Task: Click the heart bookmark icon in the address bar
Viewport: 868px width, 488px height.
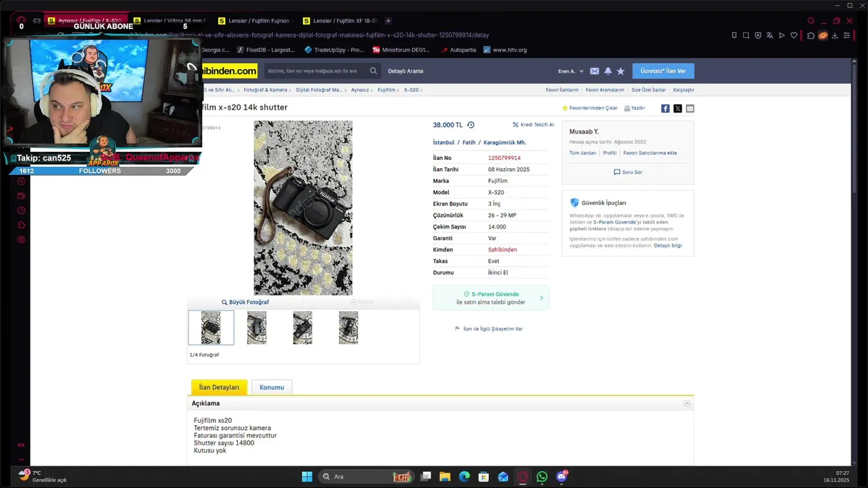Action: coord(794,35)
